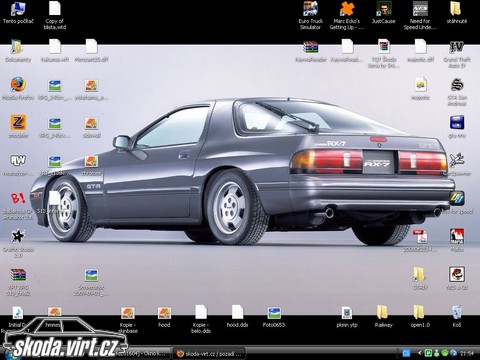Open the Dokumenty folder icon

pos(17,47)
